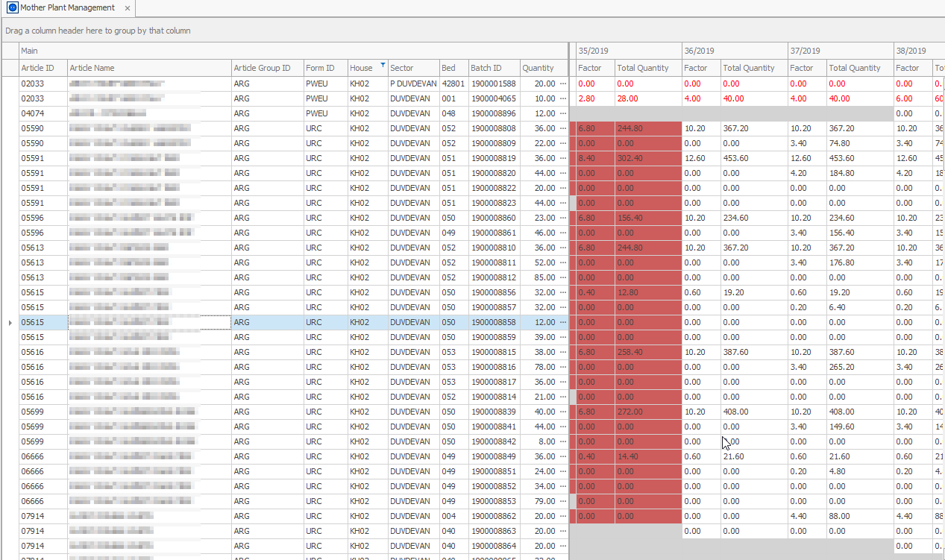
Task: Click Factor column header under 35/2019
Action: [595, 68]
